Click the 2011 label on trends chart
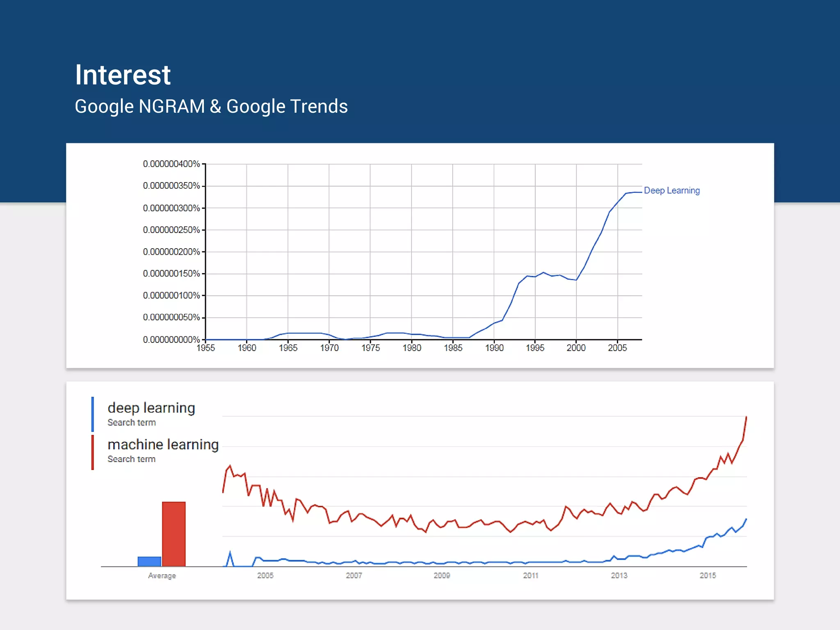 coord(531,576)
